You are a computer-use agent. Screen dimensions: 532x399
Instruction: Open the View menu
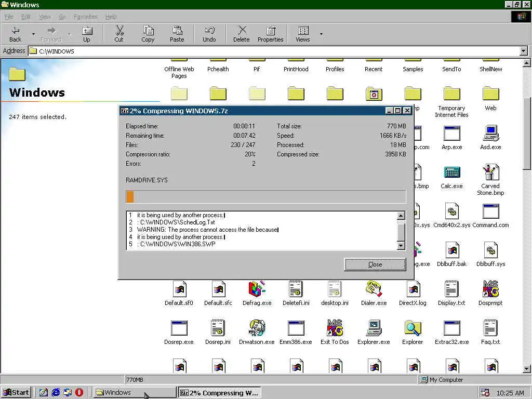click(x=45, y=17)
